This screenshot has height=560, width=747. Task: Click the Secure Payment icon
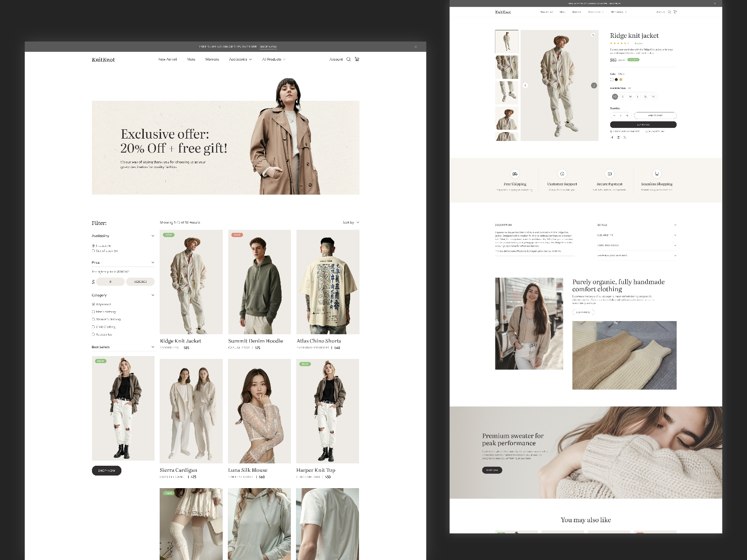tap(610, 173)
